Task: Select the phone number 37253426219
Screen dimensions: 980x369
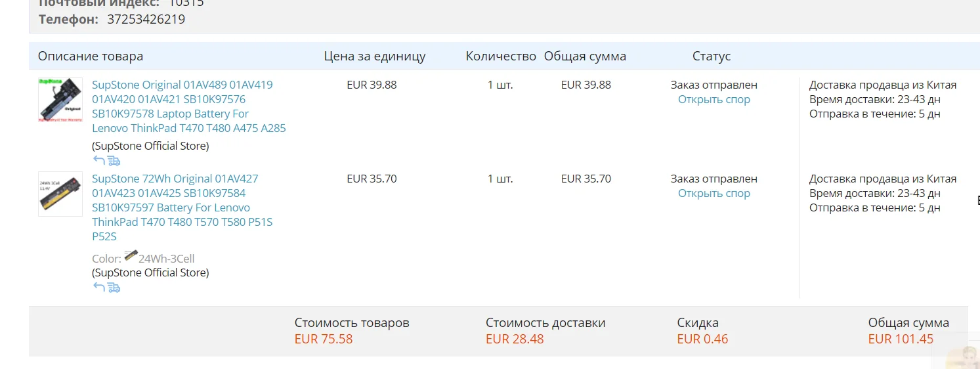Action: point(146,19)
